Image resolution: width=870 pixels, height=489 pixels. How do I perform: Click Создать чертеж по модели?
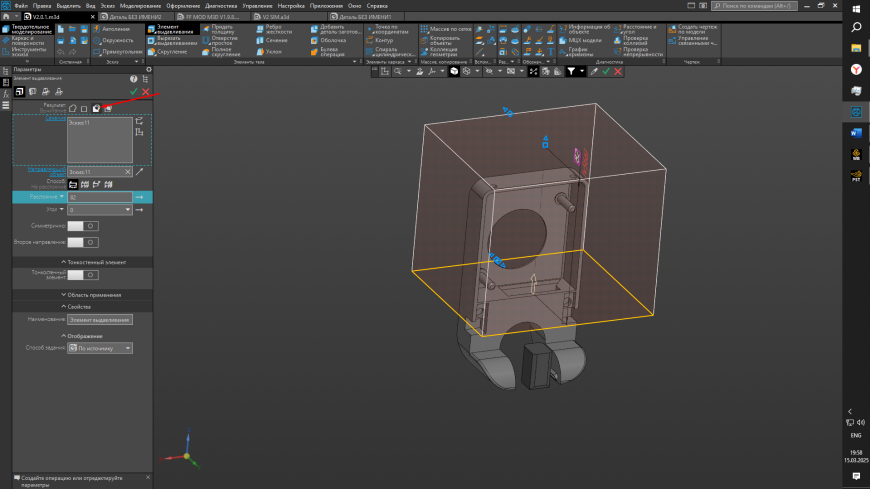click(x=692, y=29)
